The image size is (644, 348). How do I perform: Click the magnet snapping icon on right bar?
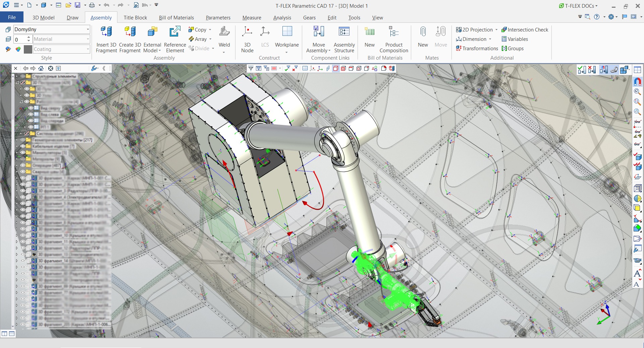click(x=637, y=81)
